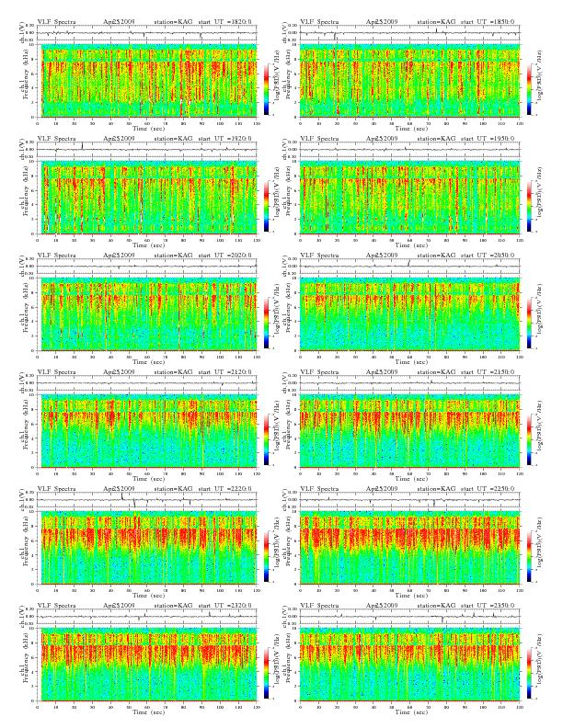Viewport: 563px width, 728px height.
Task: Select the spectrogram starting UT 1850:0
Action: [x=409, y=81]
